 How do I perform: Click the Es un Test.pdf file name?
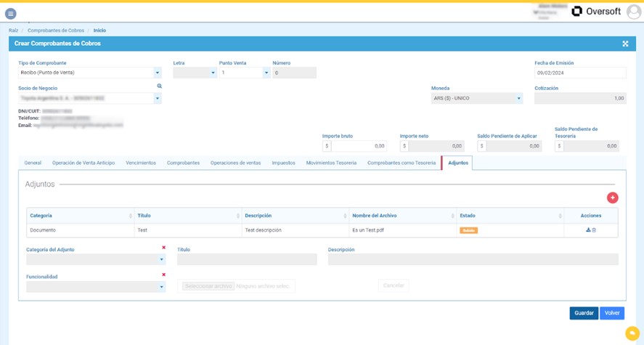point(368,230)
